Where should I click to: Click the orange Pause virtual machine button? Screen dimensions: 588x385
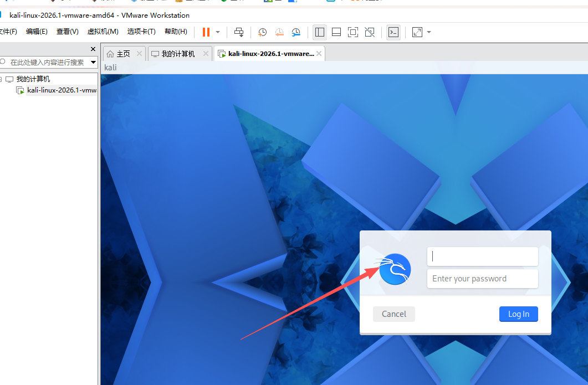(x=206, y=32)
